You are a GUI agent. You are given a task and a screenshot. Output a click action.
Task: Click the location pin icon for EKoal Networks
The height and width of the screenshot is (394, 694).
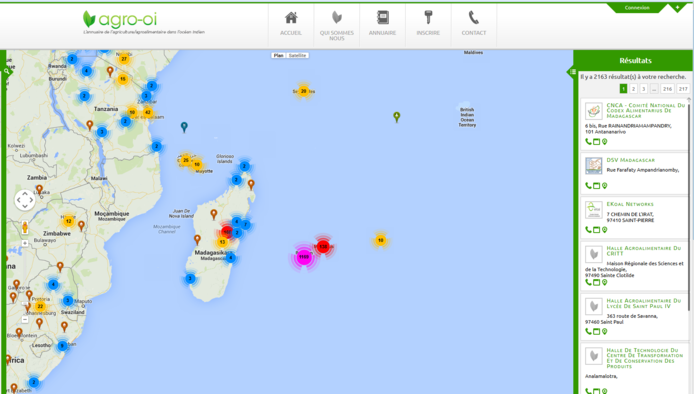coord(604,229)
